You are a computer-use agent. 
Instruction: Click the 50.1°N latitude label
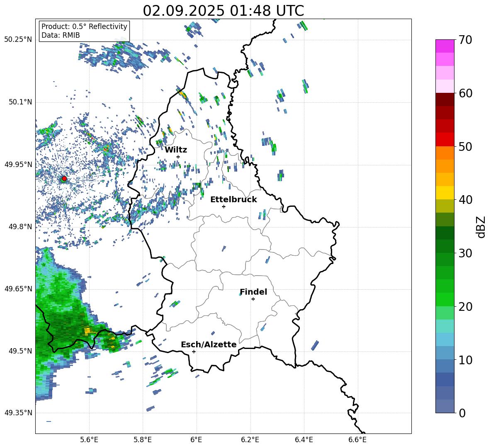tap(20, 102)
